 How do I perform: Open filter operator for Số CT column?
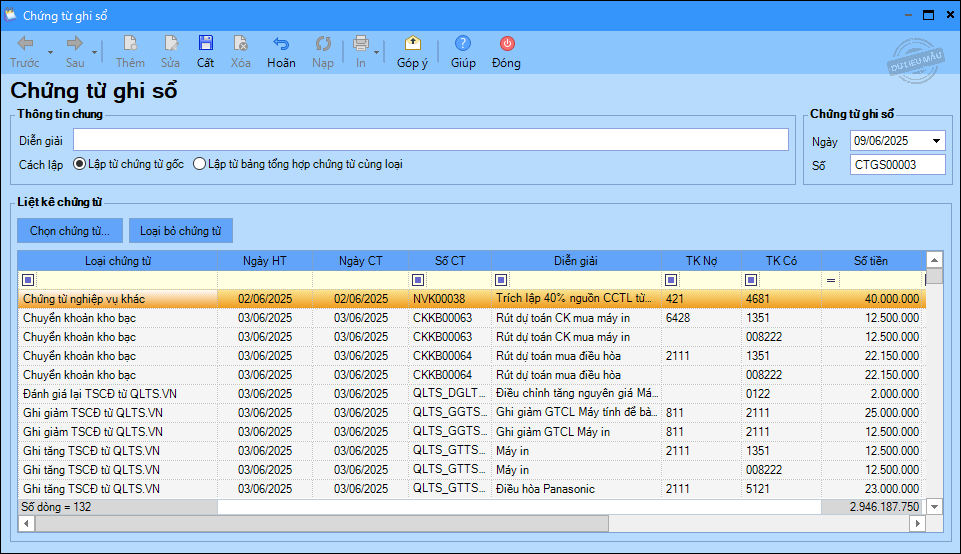tap(418, 280)
